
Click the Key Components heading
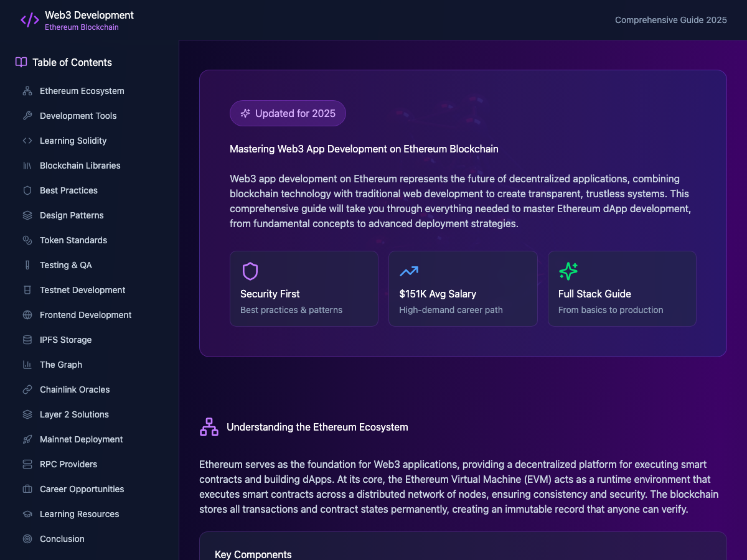pyautogui.click(x=253, y=554)
